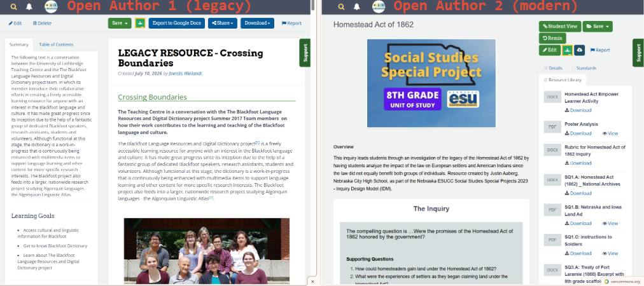Screen dimensions: 644x286
Task: Share to Google Classroom beside the Edit button
Action: (567, 50)
